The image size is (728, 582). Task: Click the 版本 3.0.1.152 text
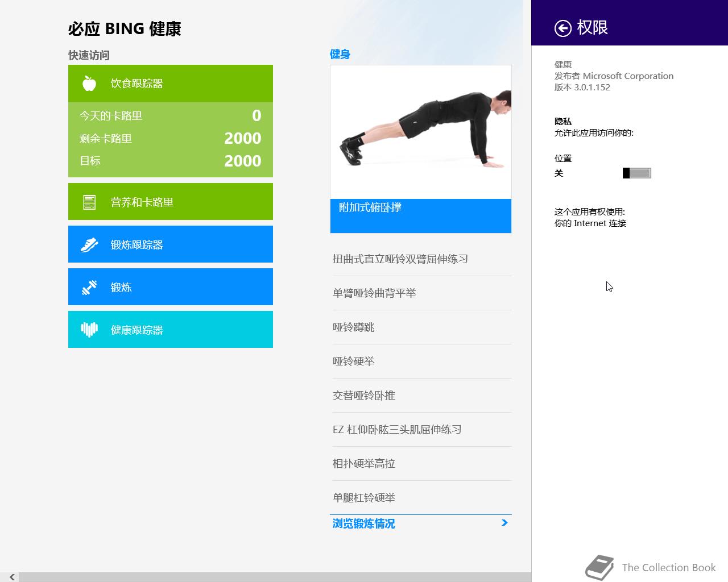pyautogui.click(x=582, y=88)
